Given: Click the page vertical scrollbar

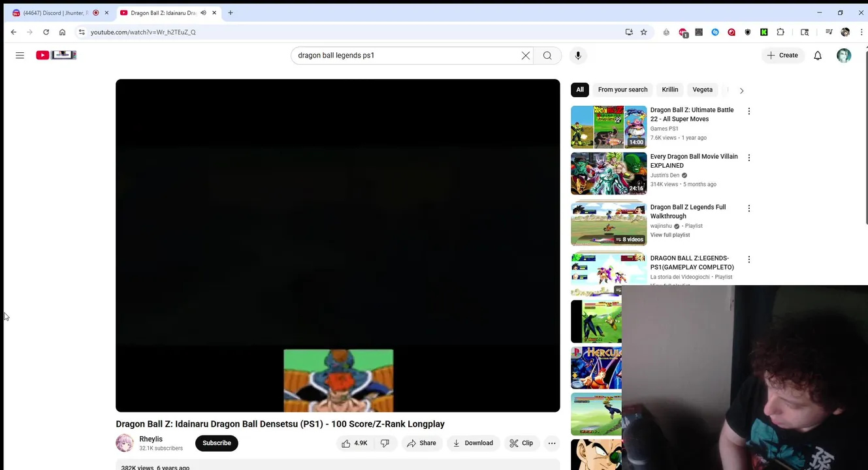Looking at the screenshot, I should point(866,137).
